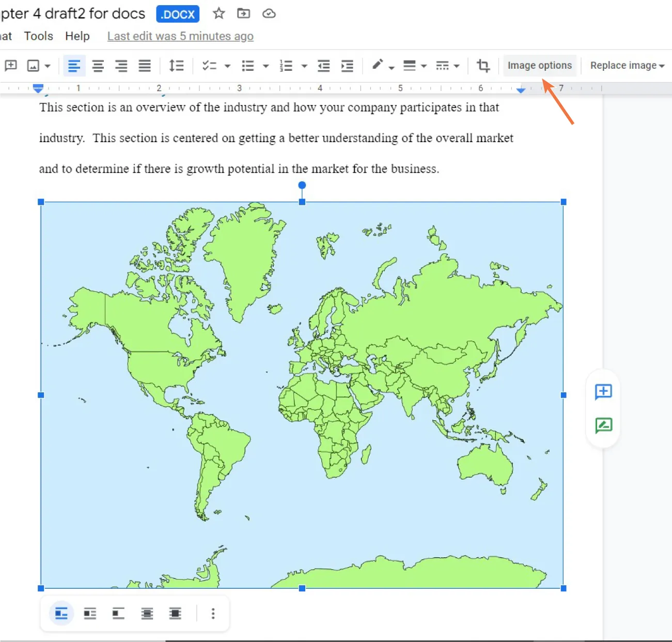Image resolution: width=672 pixels, height=642 pixels.
Task: Open the insert image dropdown arrow
Action: (x=48, y=66)
